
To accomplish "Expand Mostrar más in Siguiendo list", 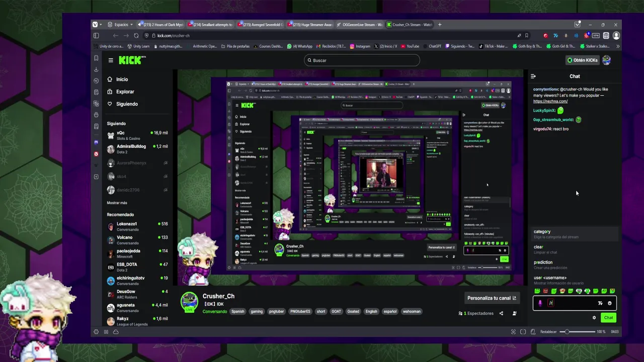I will pos(117,203).
